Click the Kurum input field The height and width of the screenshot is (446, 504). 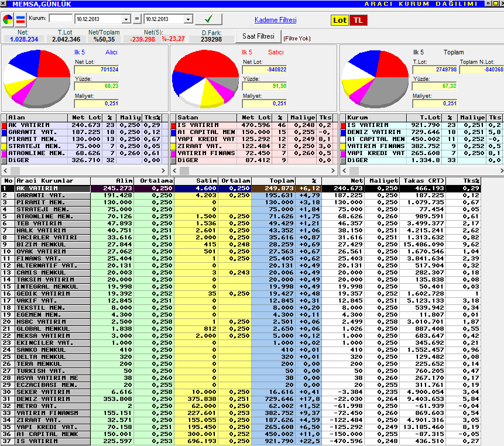point(61,18)
